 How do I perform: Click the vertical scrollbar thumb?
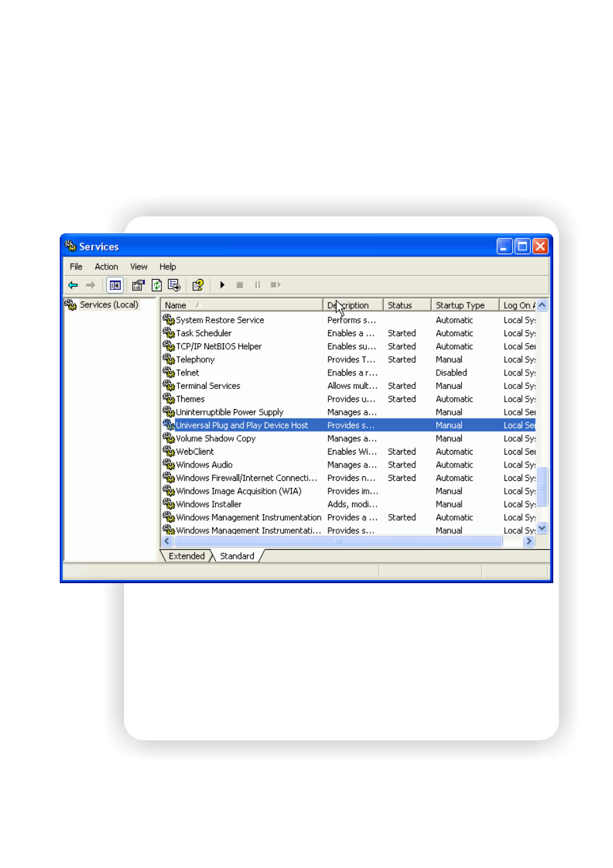pos(542,487)
